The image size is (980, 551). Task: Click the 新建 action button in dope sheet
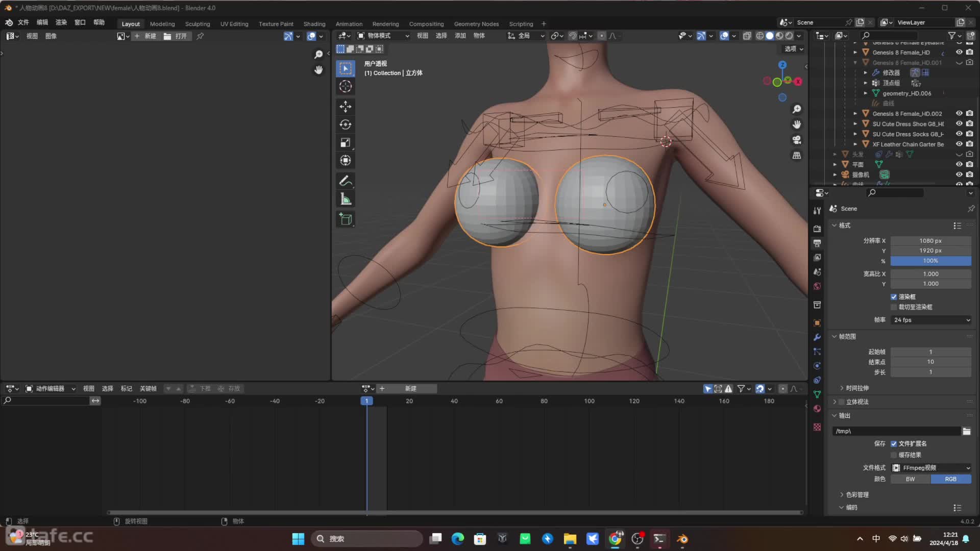407,389
